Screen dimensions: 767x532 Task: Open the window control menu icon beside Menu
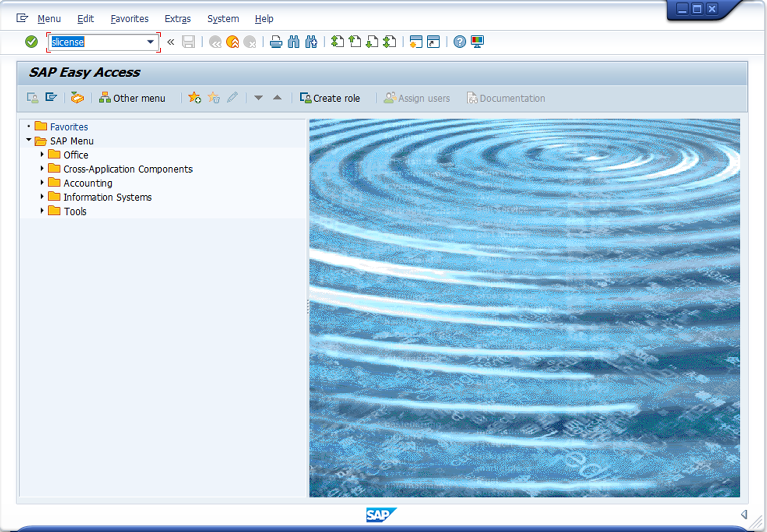[22, 19]
